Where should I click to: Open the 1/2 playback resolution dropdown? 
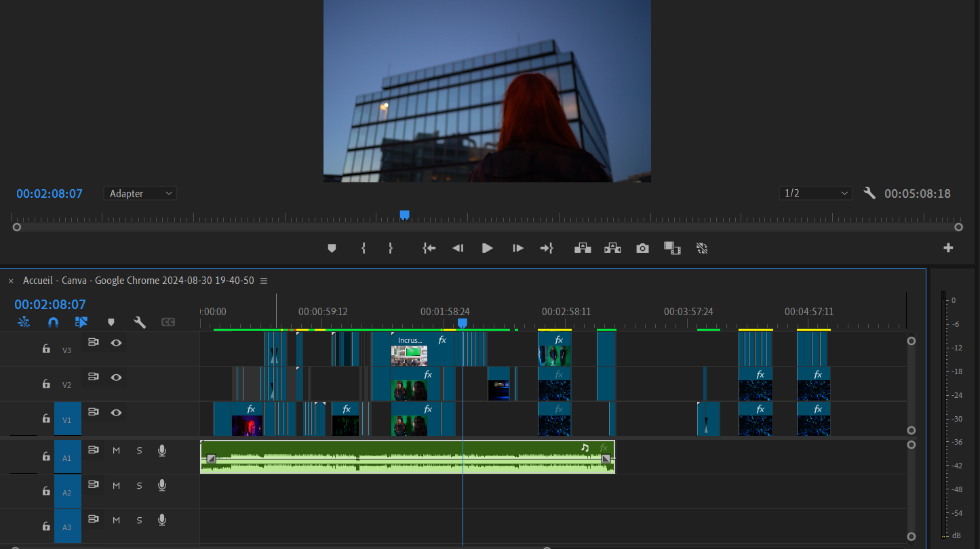815,194
